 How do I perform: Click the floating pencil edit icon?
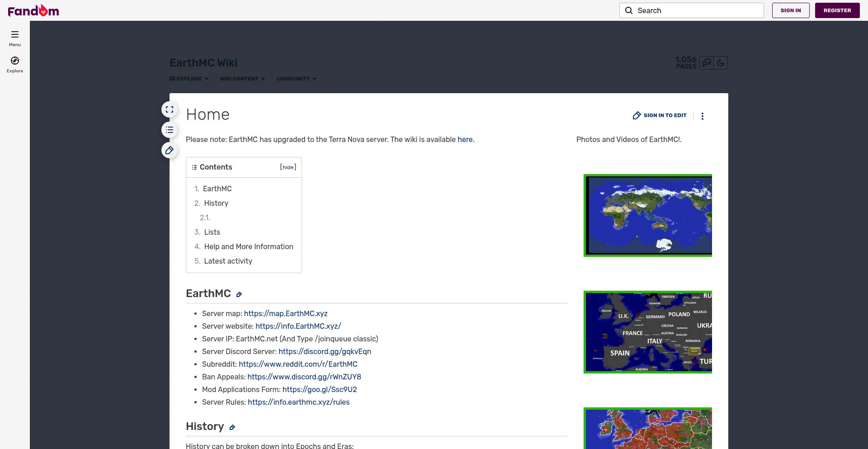point(170,150)
